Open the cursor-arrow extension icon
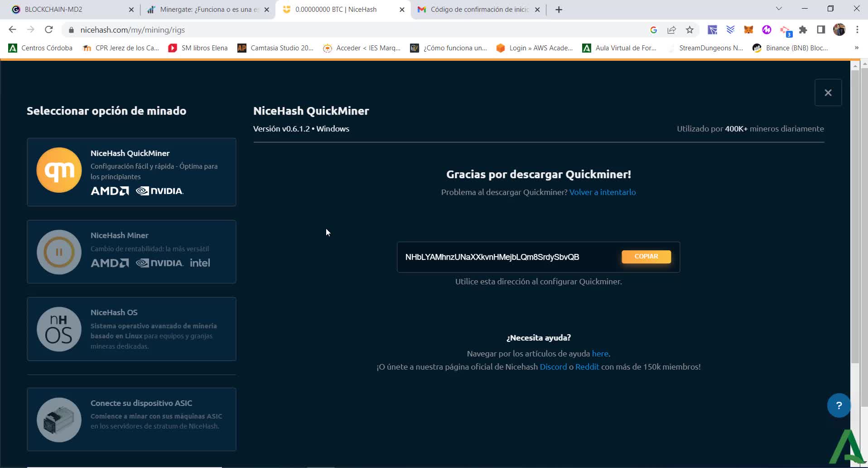This screenshot has width=868, height=468. pyautogui.click(x=712, y=30)
